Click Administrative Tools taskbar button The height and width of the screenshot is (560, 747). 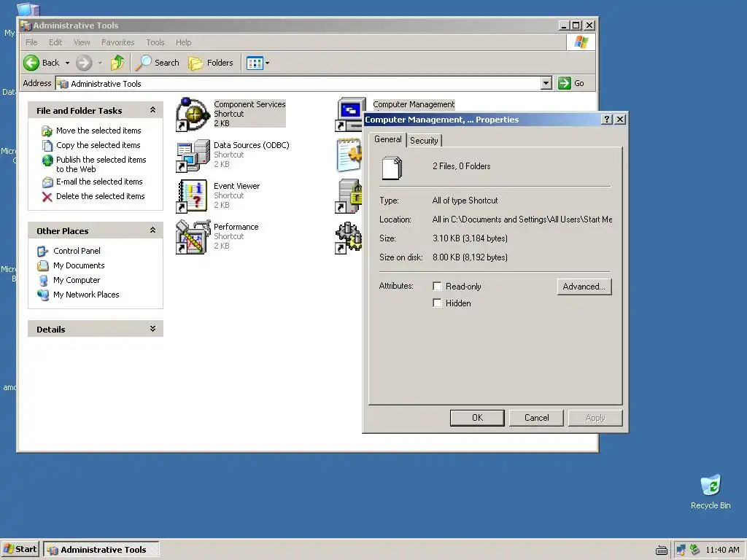tap(101, 550)
